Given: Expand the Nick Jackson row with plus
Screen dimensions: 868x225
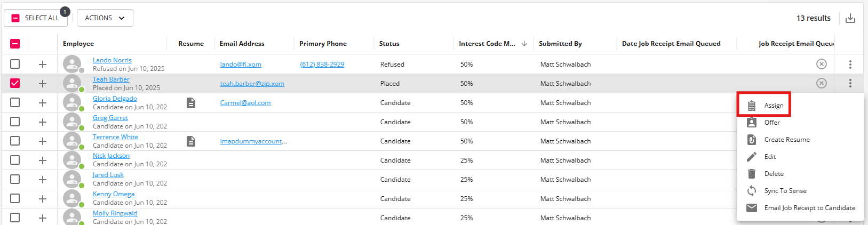Looking at the screenshot, I should (43, 160).
